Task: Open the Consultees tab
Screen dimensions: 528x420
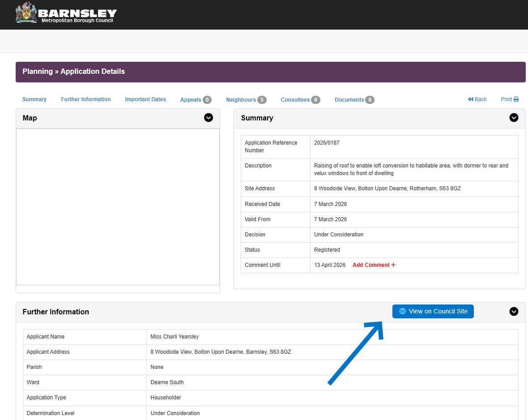Action: click(x=295, y=100)
